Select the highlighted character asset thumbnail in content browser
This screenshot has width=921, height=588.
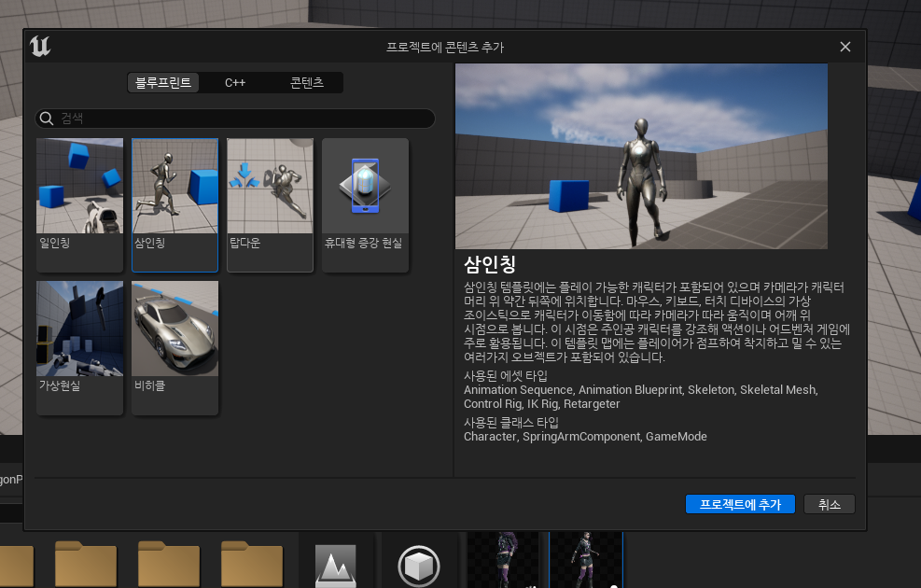pos(586,560)
